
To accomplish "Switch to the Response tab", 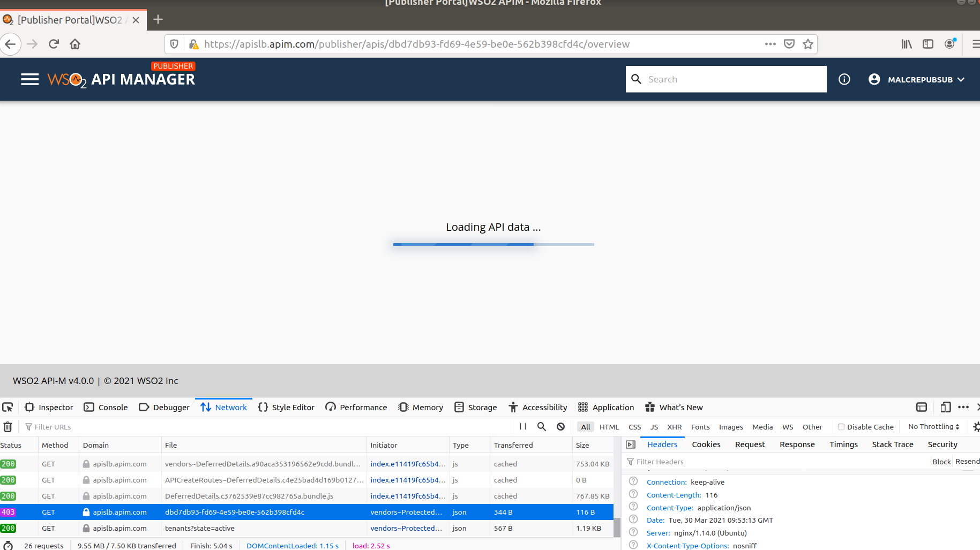I will [x=797, y=444].
